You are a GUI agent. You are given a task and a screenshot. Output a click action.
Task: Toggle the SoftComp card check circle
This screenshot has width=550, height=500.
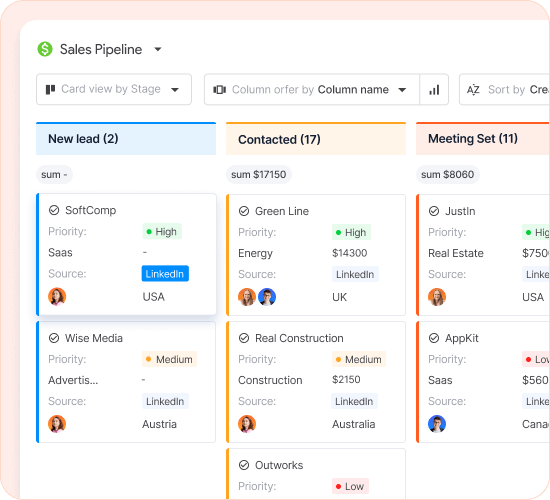(54, 210)
